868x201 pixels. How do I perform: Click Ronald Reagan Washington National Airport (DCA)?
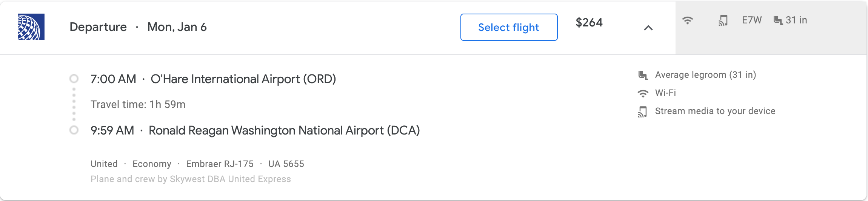(x=284, y=130)
